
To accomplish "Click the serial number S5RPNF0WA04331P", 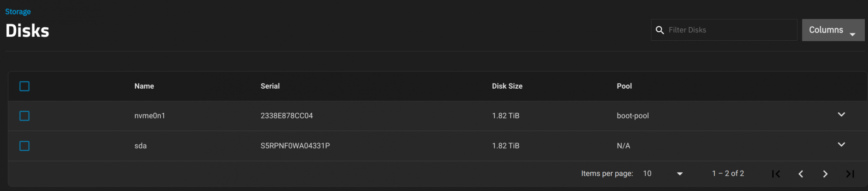I will coord(295,146).
